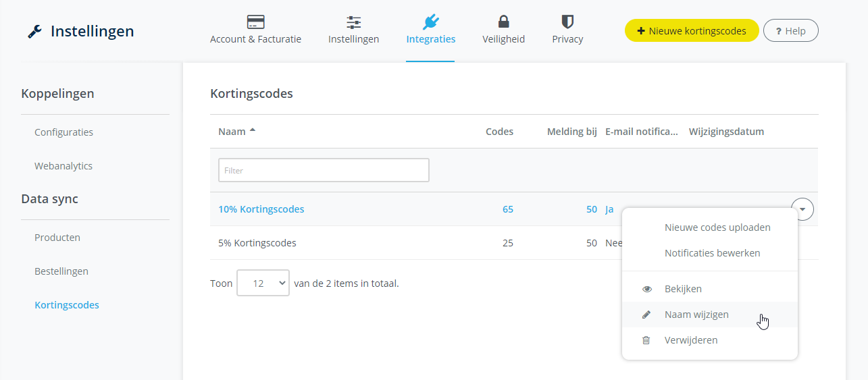Click the Veiligheid padlock icon

point(503,22)
